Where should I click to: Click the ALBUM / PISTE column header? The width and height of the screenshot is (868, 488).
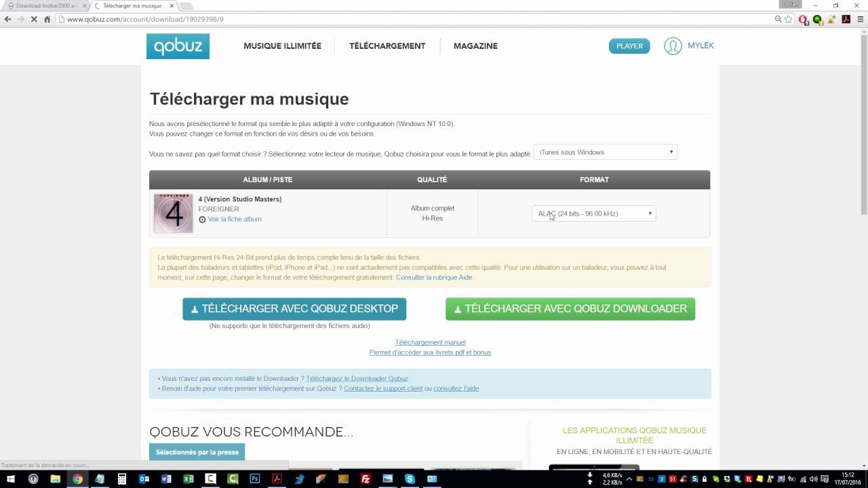[268, 180]
